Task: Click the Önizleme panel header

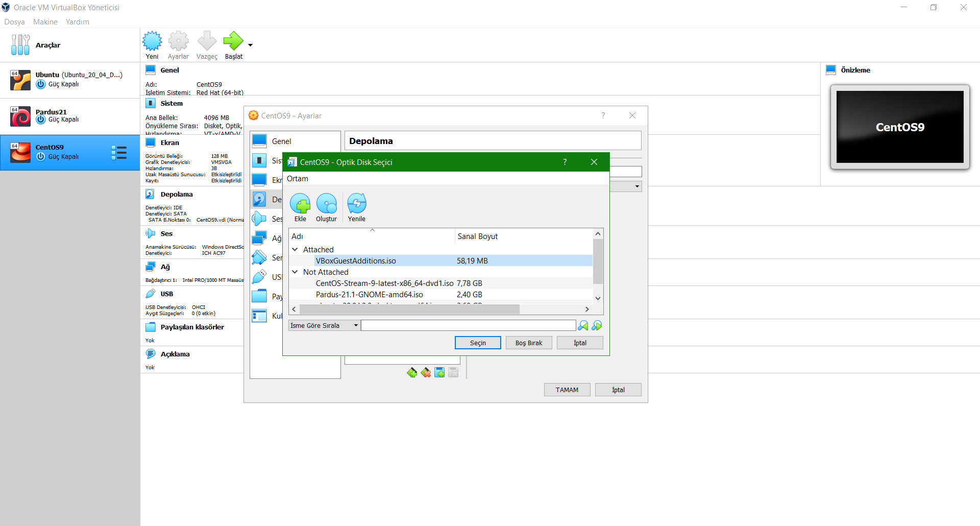Action: 855,70
